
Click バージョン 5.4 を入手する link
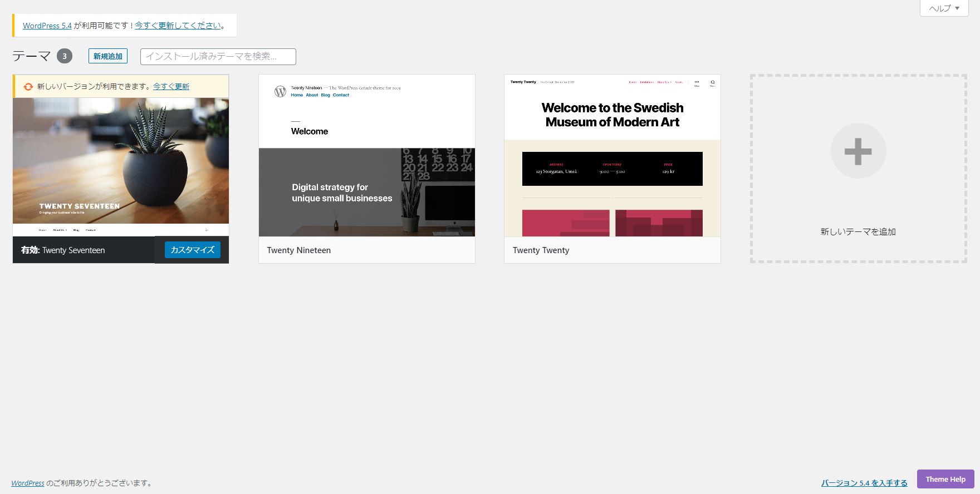(864, 483)
